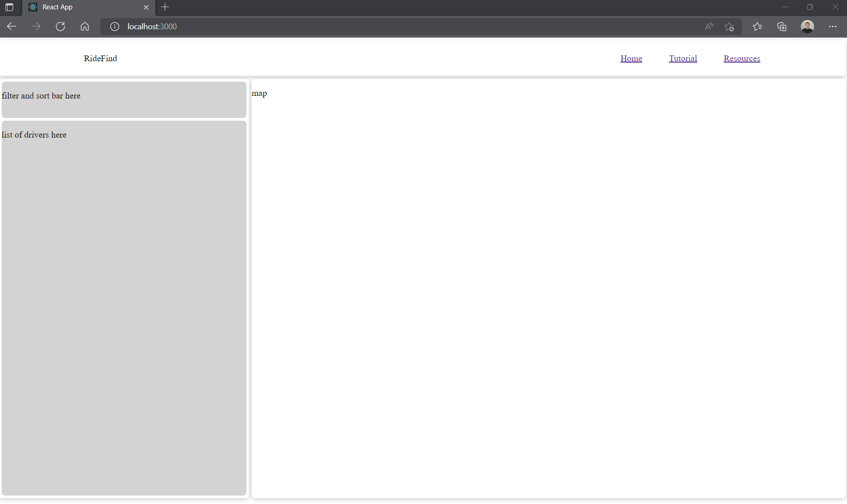Click the browser Back arrow
The image size is (847, 504).
tap(12, 27)
